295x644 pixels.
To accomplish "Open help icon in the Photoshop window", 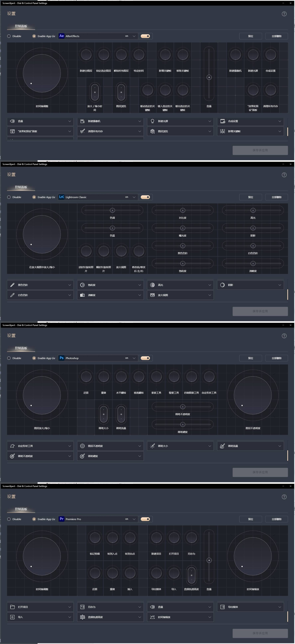I will click(x=284, y=336).
